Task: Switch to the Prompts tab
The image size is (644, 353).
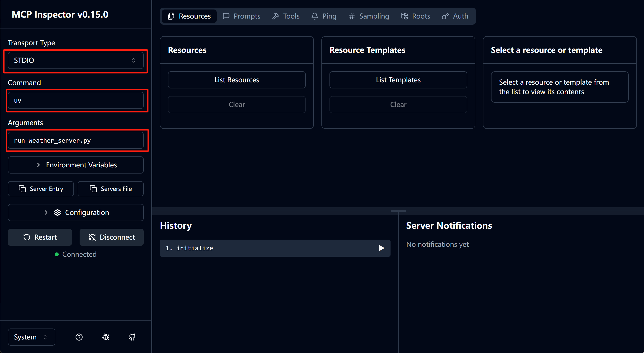Action: coord(242,16)
